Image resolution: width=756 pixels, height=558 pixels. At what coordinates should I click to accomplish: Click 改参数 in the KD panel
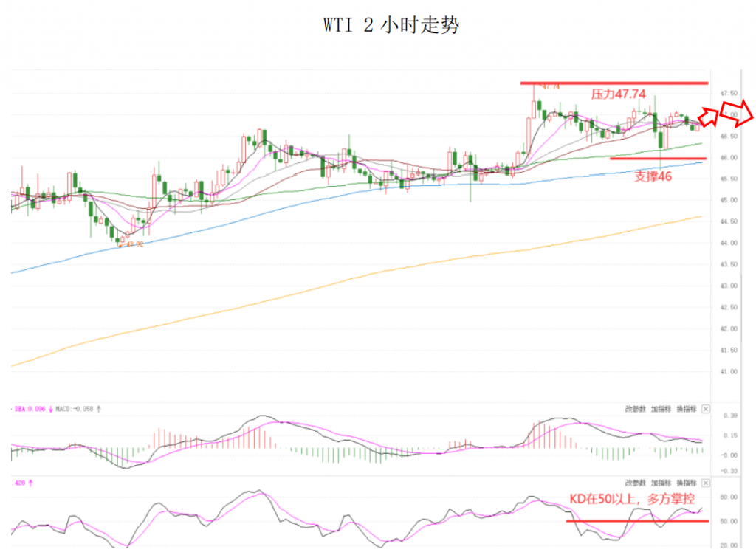635,483
